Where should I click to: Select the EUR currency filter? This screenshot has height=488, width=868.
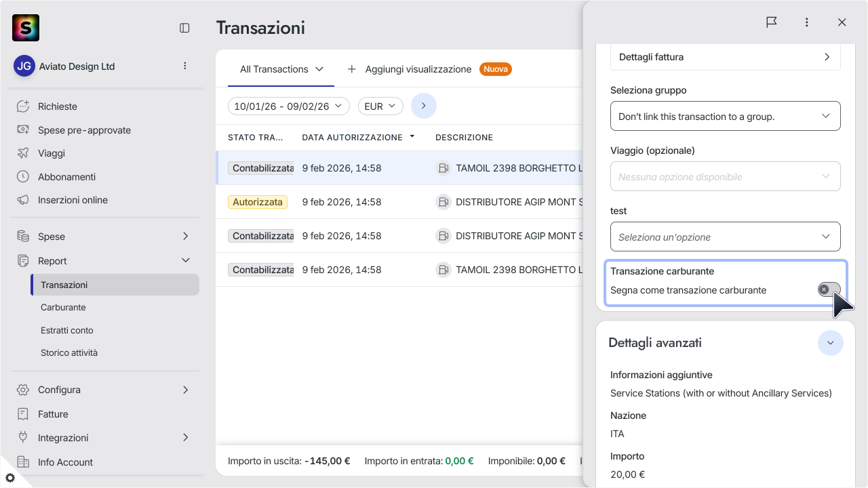click(x=380, y=106)
